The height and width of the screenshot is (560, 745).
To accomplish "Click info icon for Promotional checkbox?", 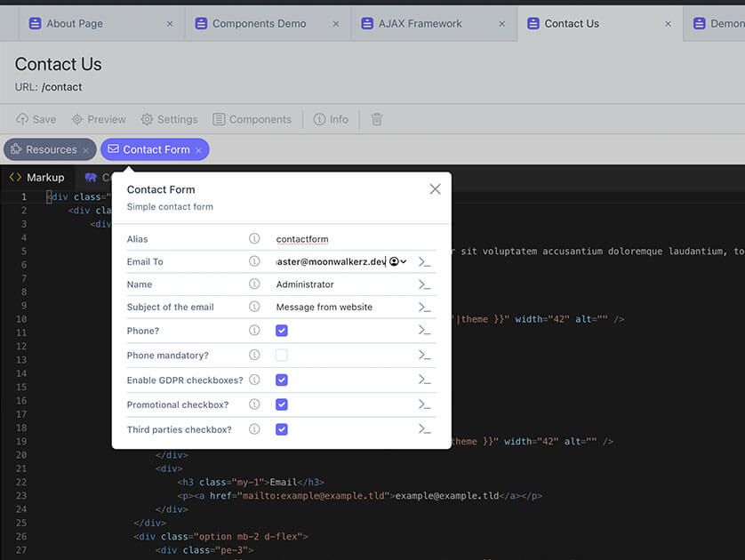I will (x=254, y=404).
